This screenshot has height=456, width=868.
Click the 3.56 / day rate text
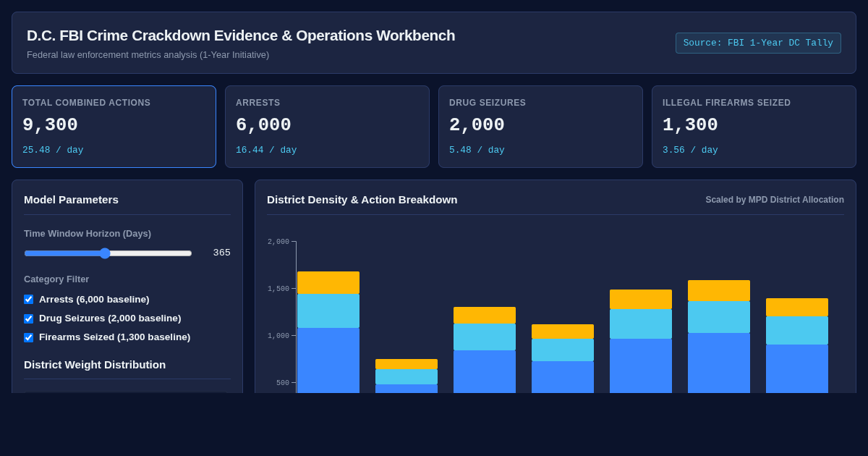[x=690, y=151]
